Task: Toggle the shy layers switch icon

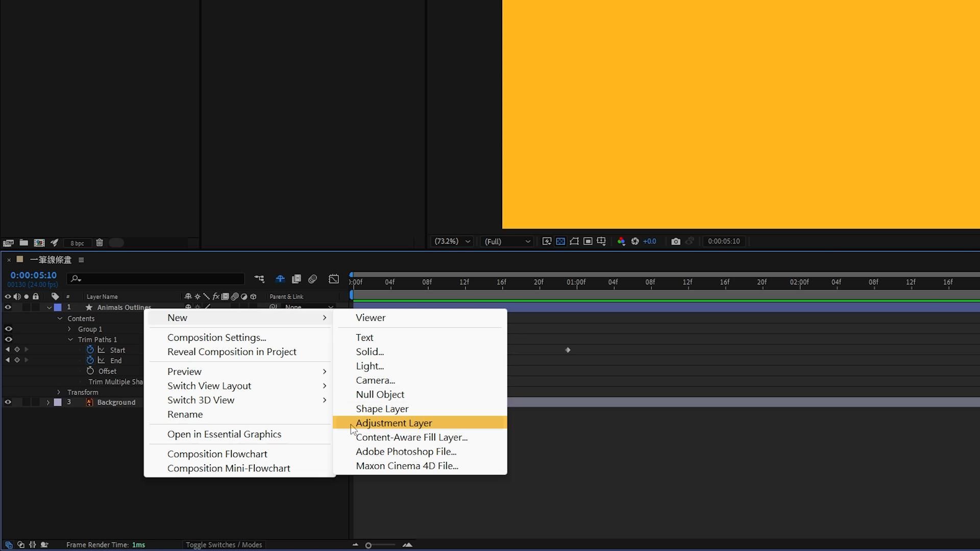Action: pyautogui.click(x=280, y=279)
